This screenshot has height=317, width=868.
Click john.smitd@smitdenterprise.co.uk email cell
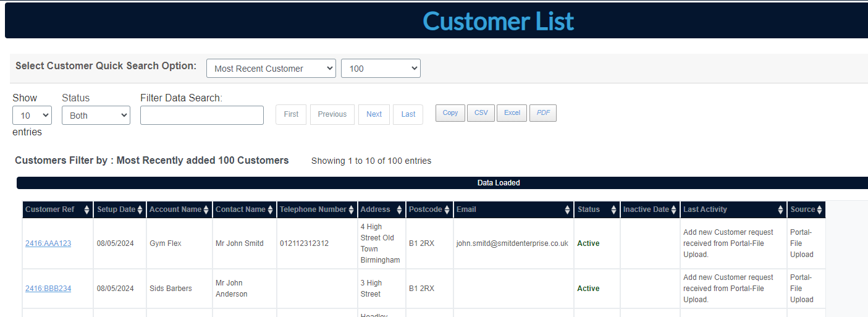point(512,243)
